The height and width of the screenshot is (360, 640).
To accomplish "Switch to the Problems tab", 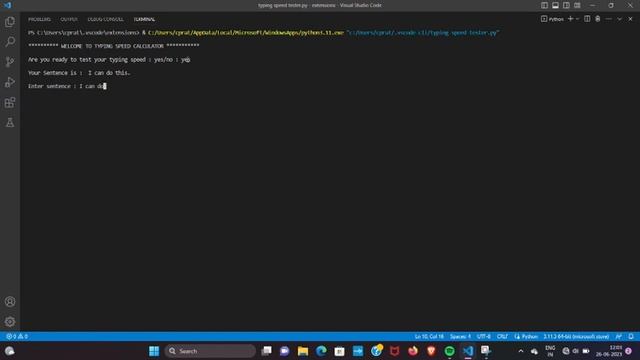I will [x=39, y=19].
